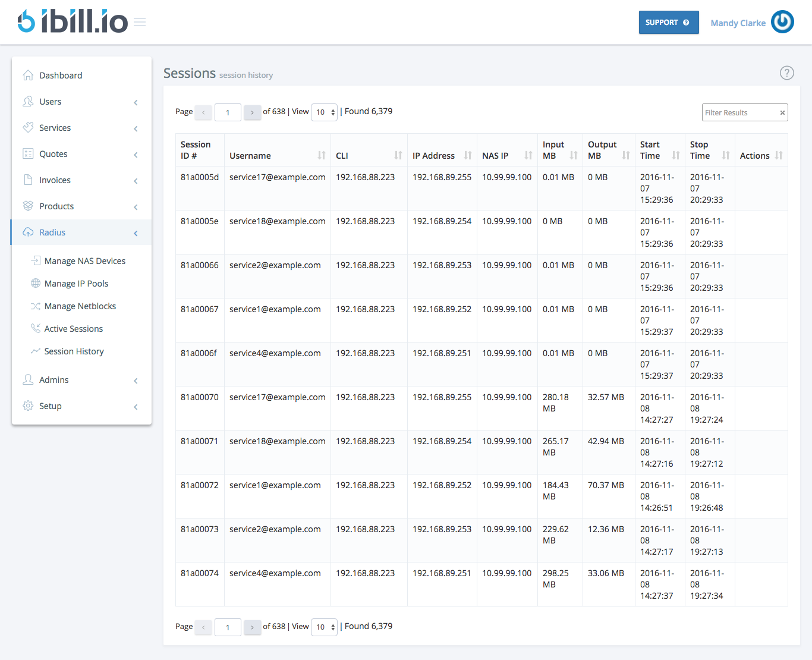812x660 pixels.
Task: Click 280.18 MB input value
Action: [x=556, y=403]
